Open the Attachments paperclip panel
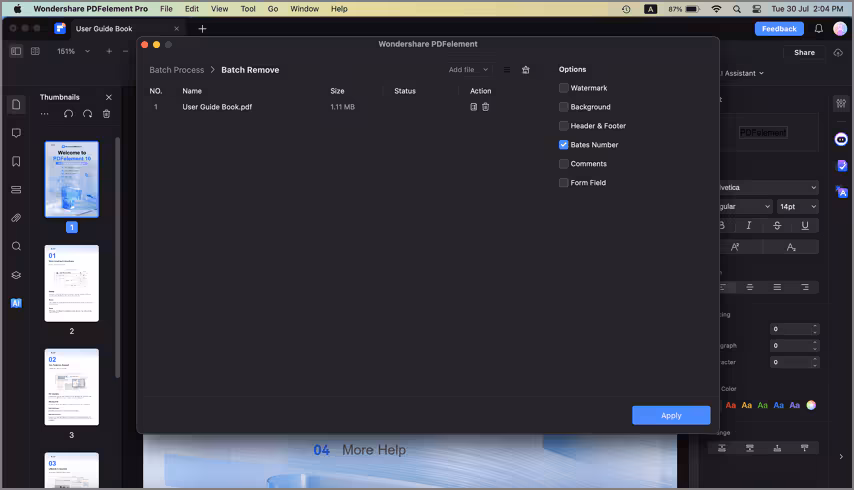This screenshot has width=854, height=490. tap(16, 218)
